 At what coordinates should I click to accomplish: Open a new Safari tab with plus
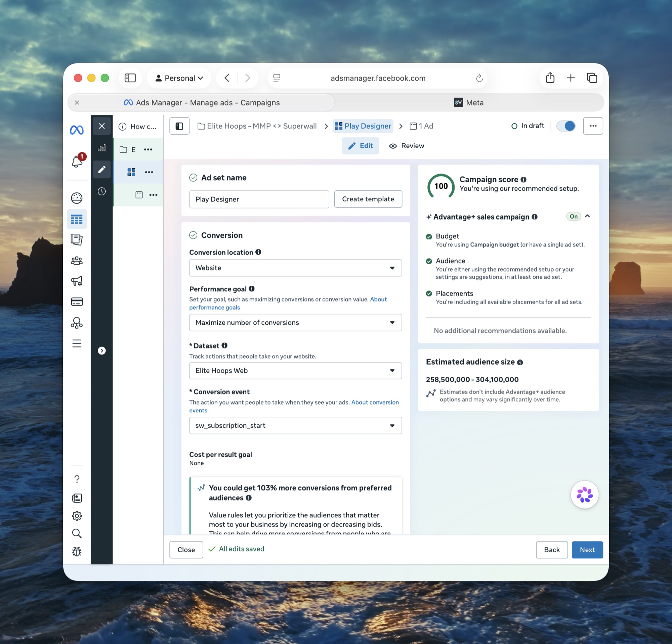click(571, 78)
